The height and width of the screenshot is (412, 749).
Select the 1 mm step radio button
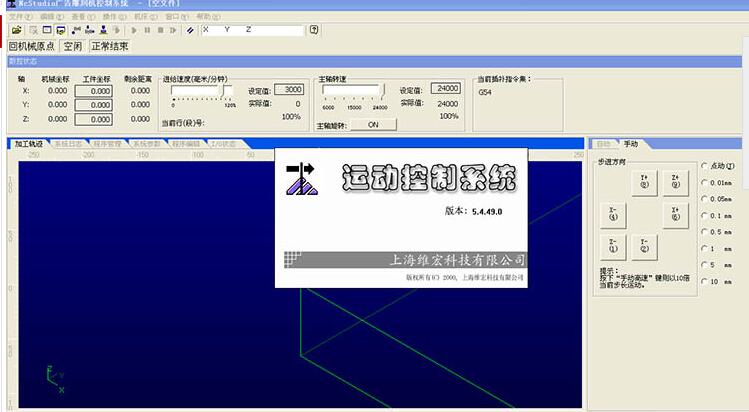(705, 249)
